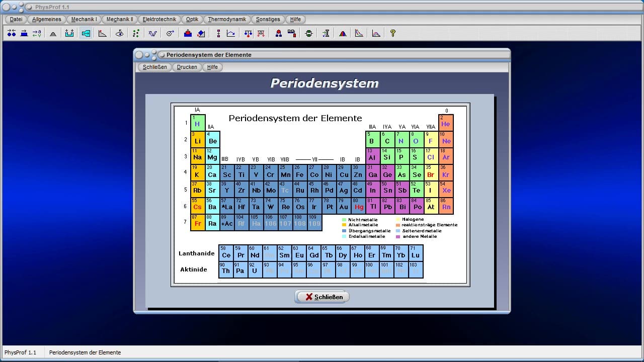The width and height of the screenshot is (644, 362).
Task: Click the yellow question mark help icon
Action: click(393, 33)
